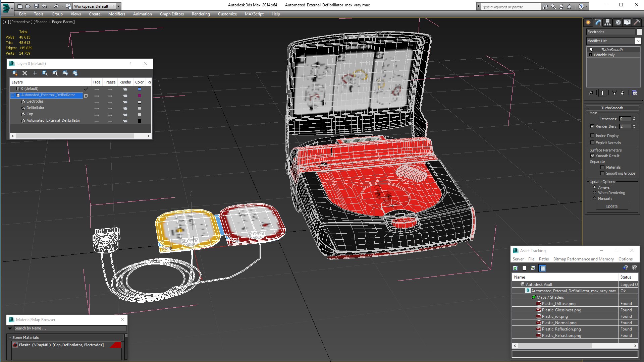
Task: Open Paths menu in Asset Tracking
Action: [x=544, y=259]
